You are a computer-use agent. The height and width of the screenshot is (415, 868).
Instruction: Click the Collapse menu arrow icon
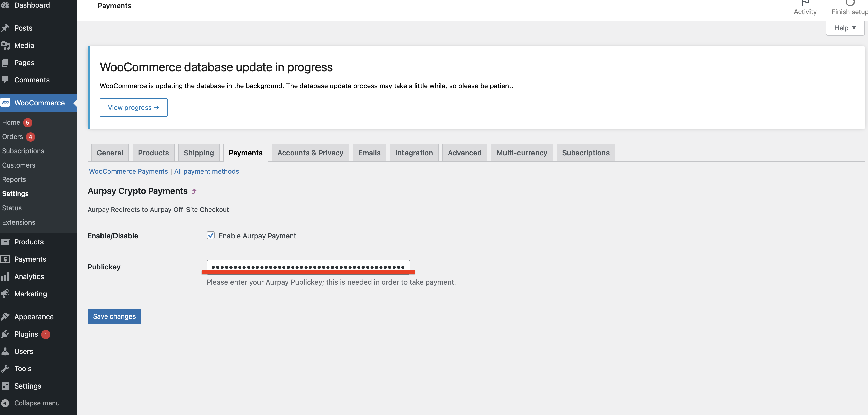5,403
